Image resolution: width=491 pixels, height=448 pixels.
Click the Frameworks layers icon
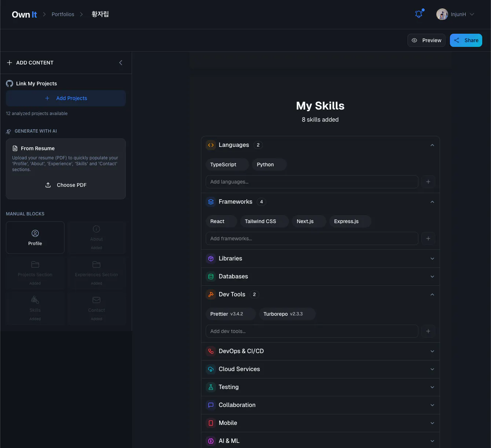[211, 202]
